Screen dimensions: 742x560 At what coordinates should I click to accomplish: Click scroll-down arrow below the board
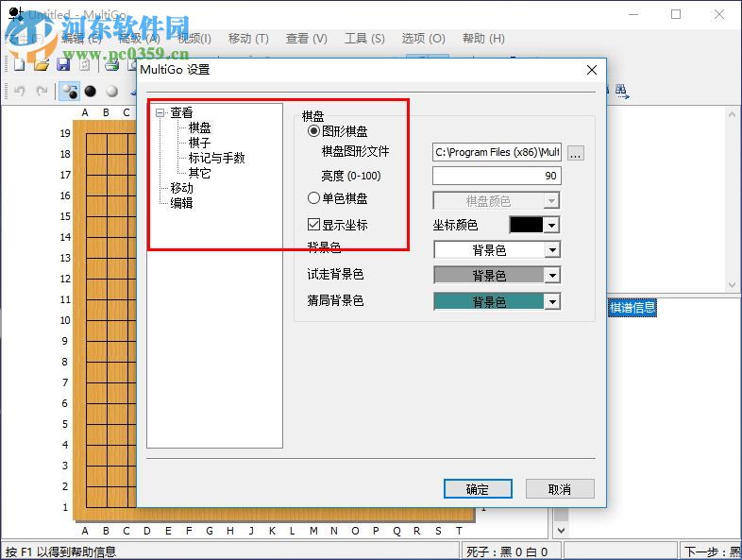[x=561, y=531]
